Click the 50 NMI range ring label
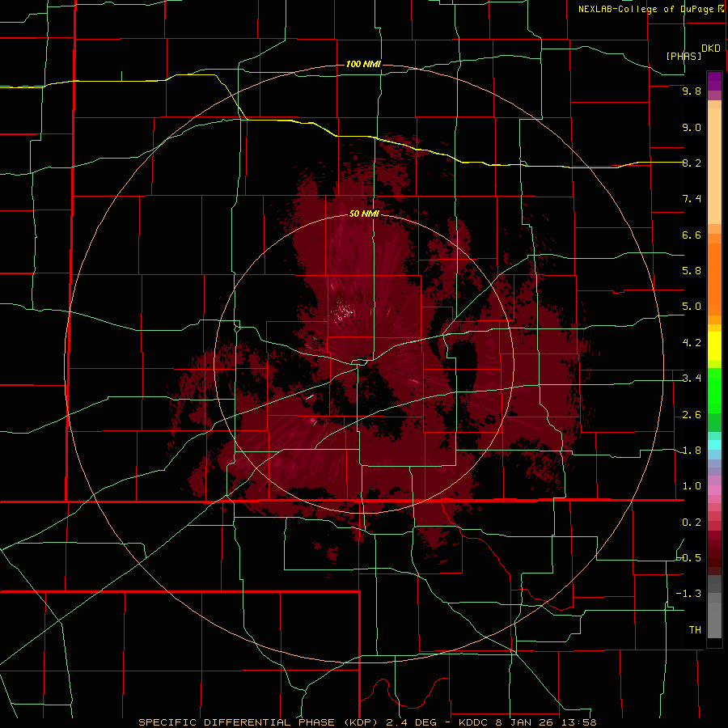Image resolution: width=728 pixels, height=728 pixels. click(364, 214)
